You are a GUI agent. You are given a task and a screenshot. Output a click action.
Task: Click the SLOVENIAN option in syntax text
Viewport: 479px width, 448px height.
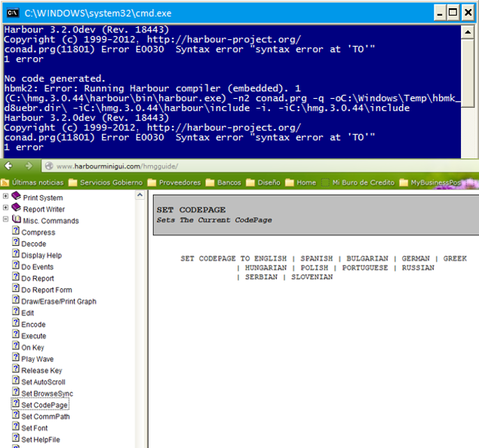[x=312, y=277]
